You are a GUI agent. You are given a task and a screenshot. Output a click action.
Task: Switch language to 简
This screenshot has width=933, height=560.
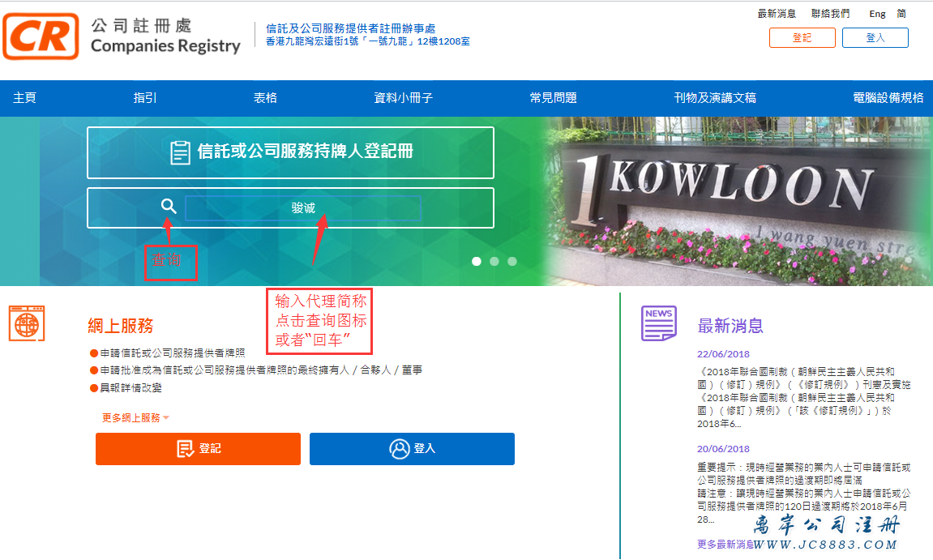click(901, 13)
